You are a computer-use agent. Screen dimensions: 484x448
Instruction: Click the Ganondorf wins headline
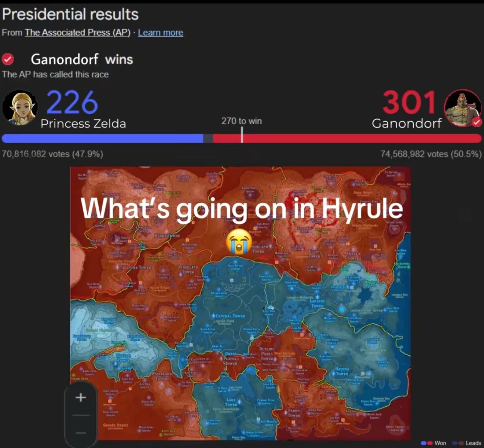pyautogui.click(x=82, y=59)
